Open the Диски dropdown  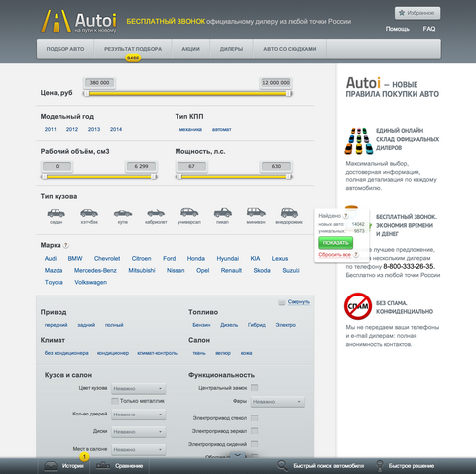coord(138,431)
